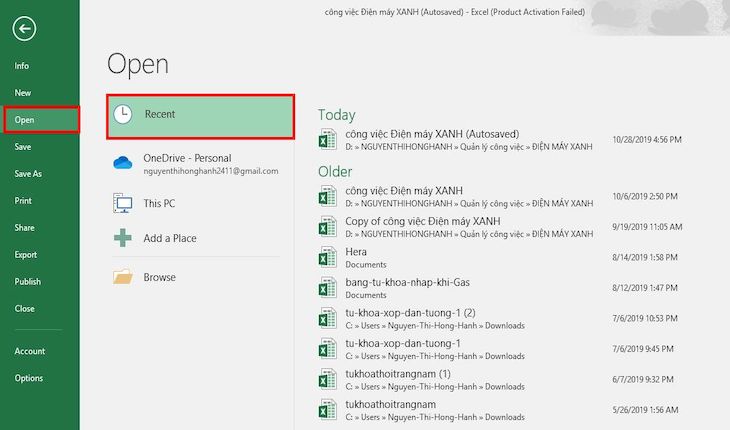This screenshot has width=730, height=430.
Task: Click Excel icon of tukhoathoitrangnam (1)
Action: point(327,379)
